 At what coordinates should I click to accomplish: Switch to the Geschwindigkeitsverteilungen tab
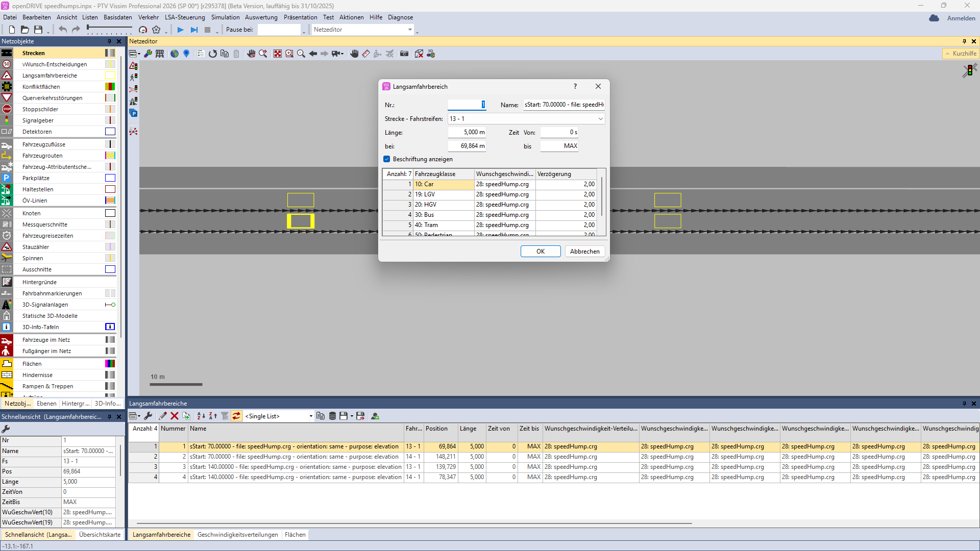[237, 535]
